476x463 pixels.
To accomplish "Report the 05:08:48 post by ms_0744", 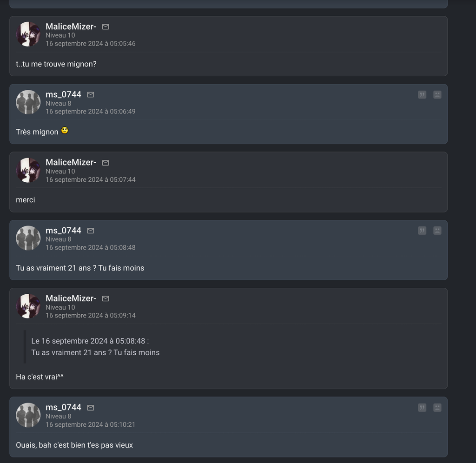I will point(437,231).
